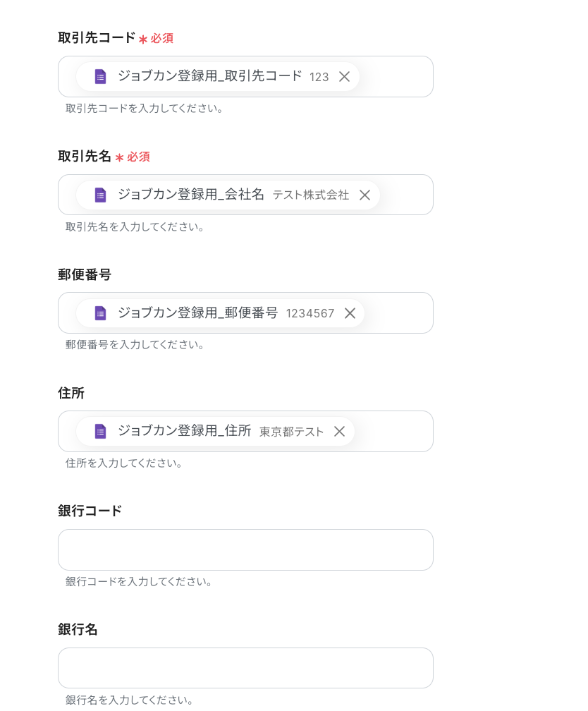Remove the ジョブカン登録用_取引先コード chip
588x711 pixels.
pyautogui.click(x=344, y=77)
